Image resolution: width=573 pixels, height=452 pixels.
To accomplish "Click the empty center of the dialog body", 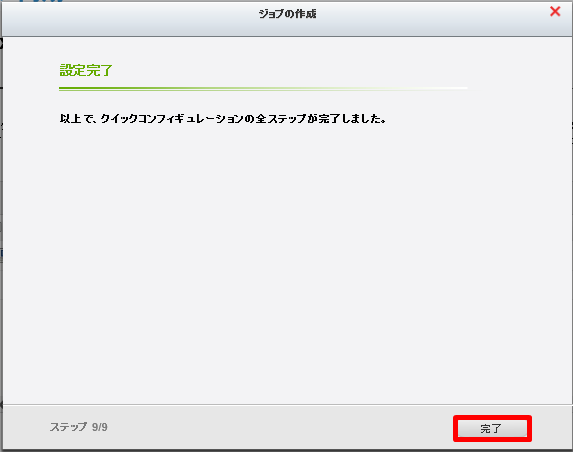I will (x=286, y=256).
